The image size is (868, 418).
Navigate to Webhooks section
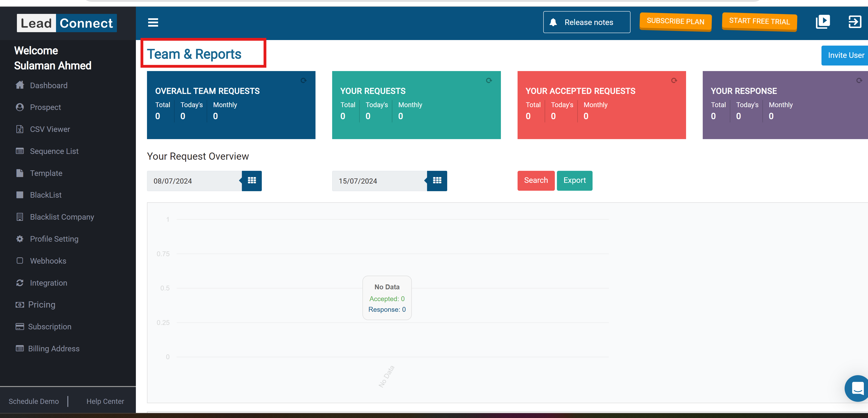point(48,261)
